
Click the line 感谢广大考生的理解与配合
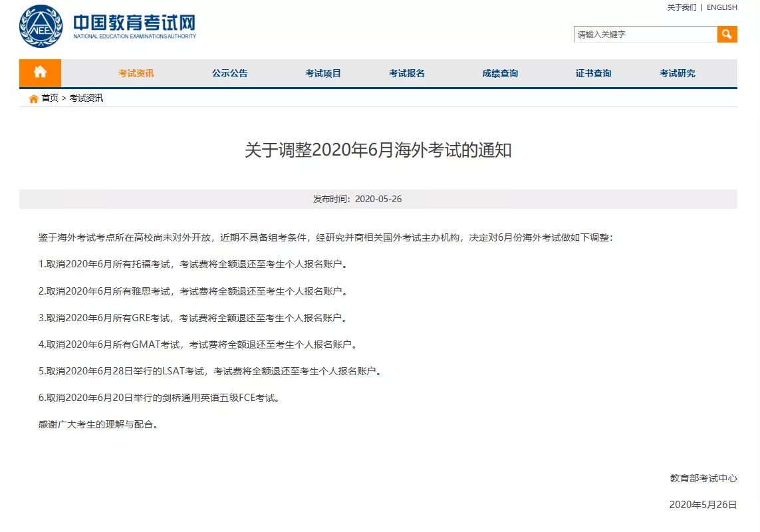[98, 425]
